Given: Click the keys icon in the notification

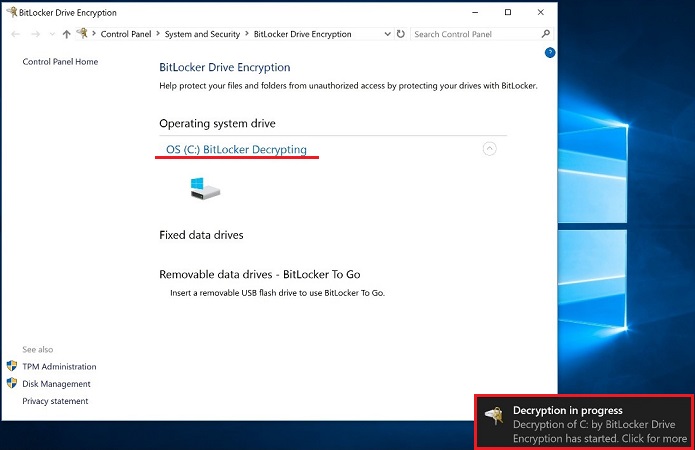Looking at the screenshot, I should pos(494,416).
